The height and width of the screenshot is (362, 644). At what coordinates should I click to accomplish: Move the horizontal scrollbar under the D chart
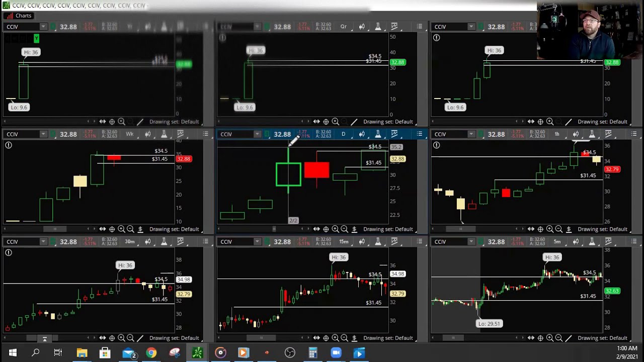click(x=274, y=229)
